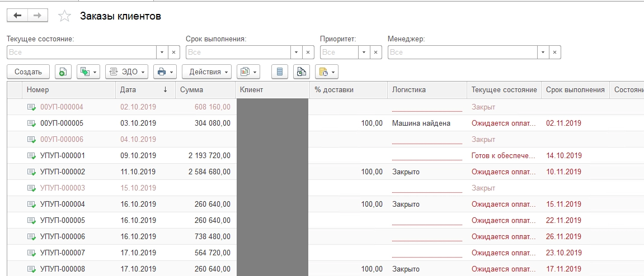Expand the Менеджер filter dropdown
Screen dimensions: 644x276
543,52
